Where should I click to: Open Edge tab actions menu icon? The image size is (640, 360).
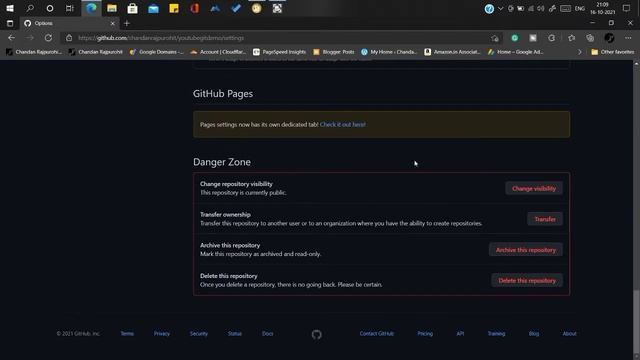click(10, 23)
